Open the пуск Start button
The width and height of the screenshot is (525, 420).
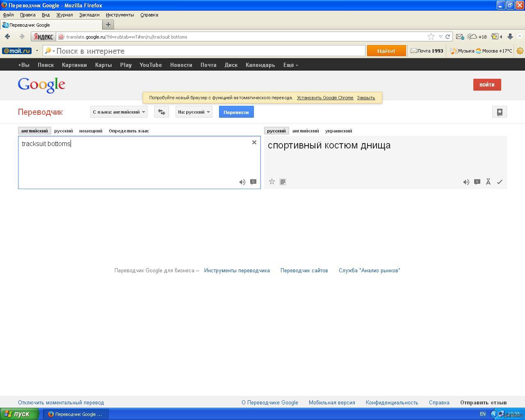(x=19, y=414)
